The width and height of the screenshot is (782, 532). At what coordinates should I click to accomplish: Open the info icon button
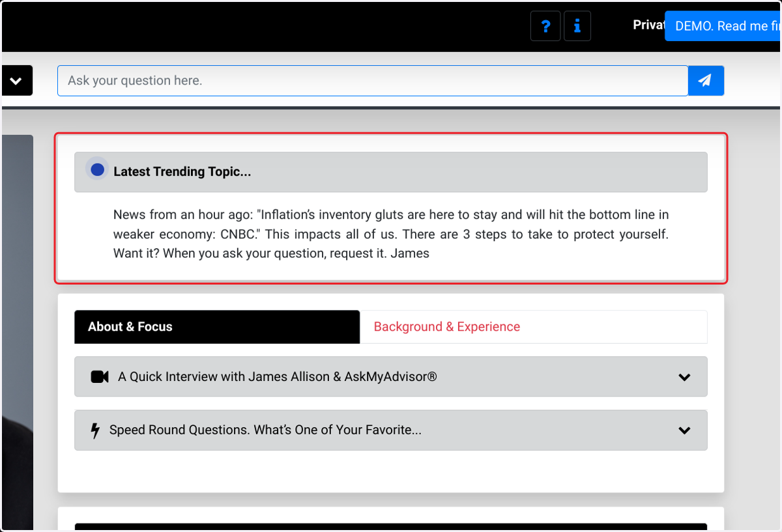coord(577,26)
